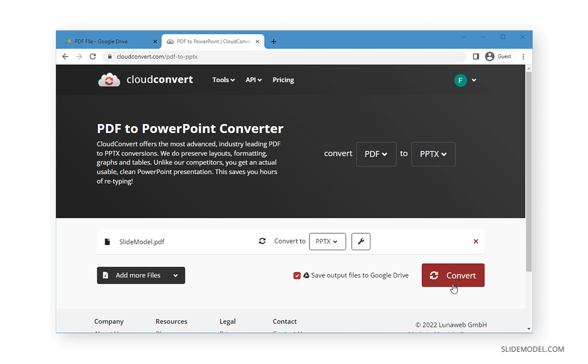Viewport: 588px width, 364px height.
Task: Open the tab search chevron in title bar
Action: (464, 37)
